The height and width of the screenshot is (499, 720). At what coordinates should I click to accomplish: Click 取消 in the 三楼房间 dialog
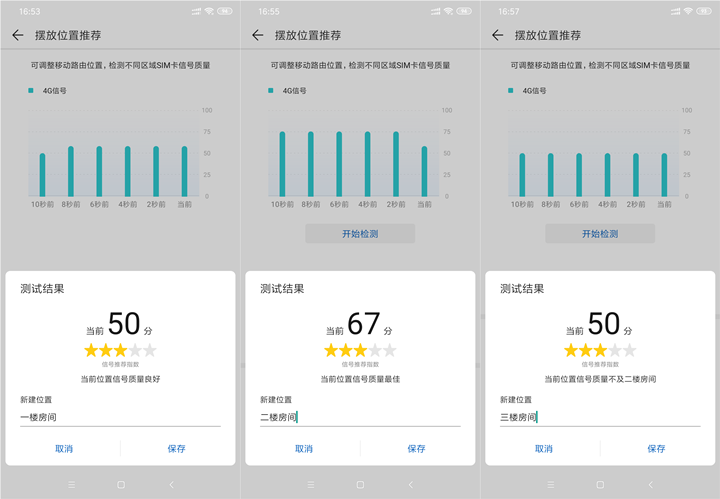click(x=544, y=449)
